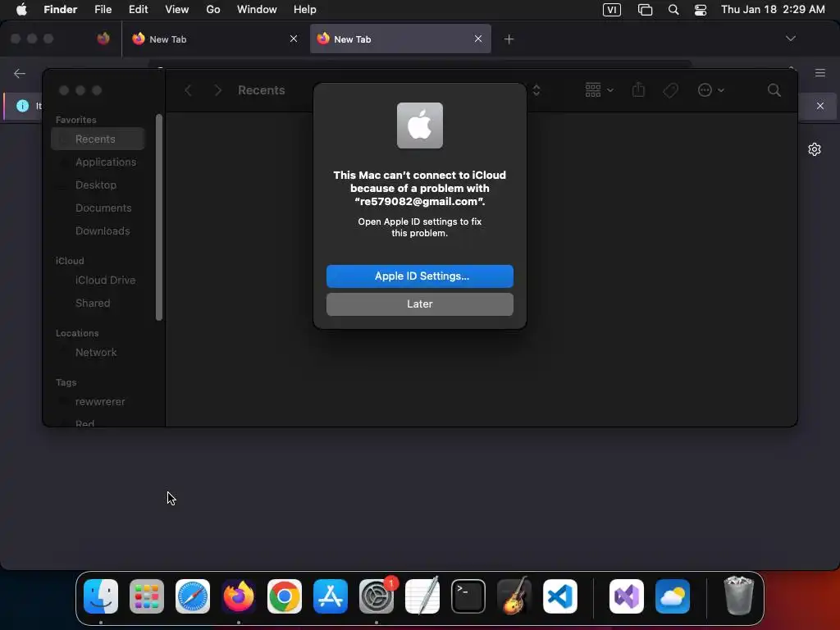Open App Store from the Dock
The width and height of the screenshot is (840, 630).
pos(331,596)
